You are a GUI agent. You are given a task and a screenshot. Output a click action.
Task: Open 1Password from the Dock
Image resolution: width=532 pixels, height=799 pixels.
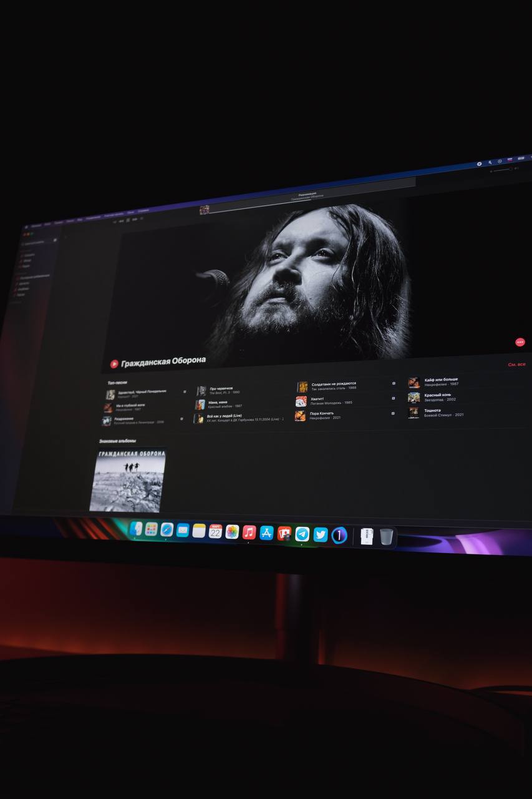[339, 536]
